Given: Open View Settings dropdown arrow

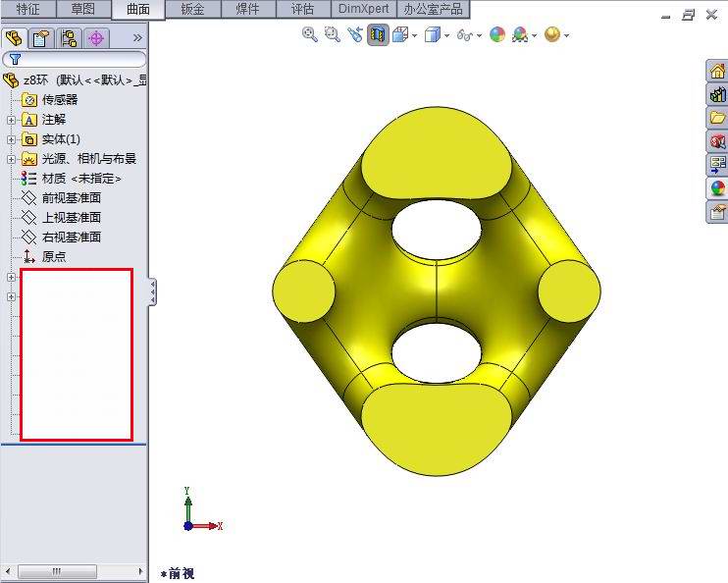Looking at the screenshot, I should [x=566, y=35].
